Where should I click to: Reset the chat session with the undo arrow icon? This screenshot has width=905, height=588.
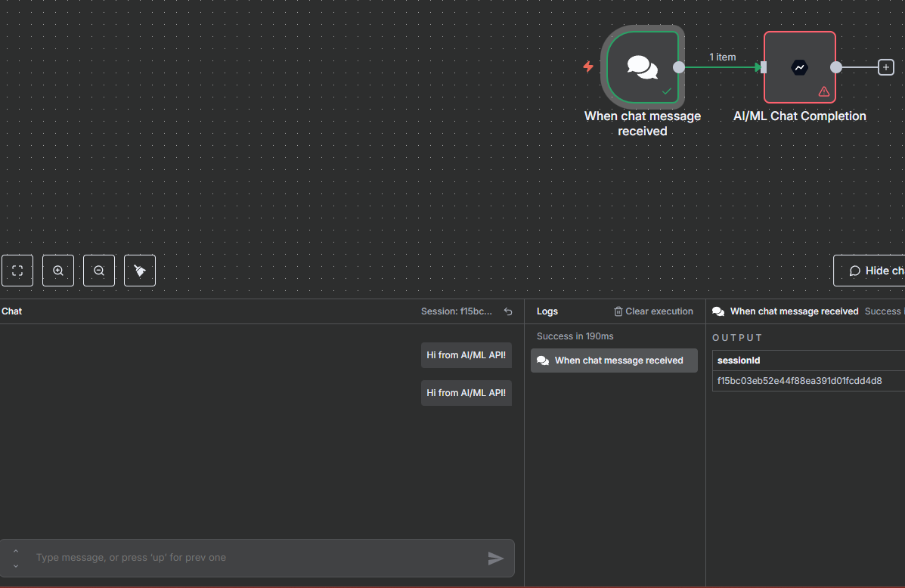[508, 311]
